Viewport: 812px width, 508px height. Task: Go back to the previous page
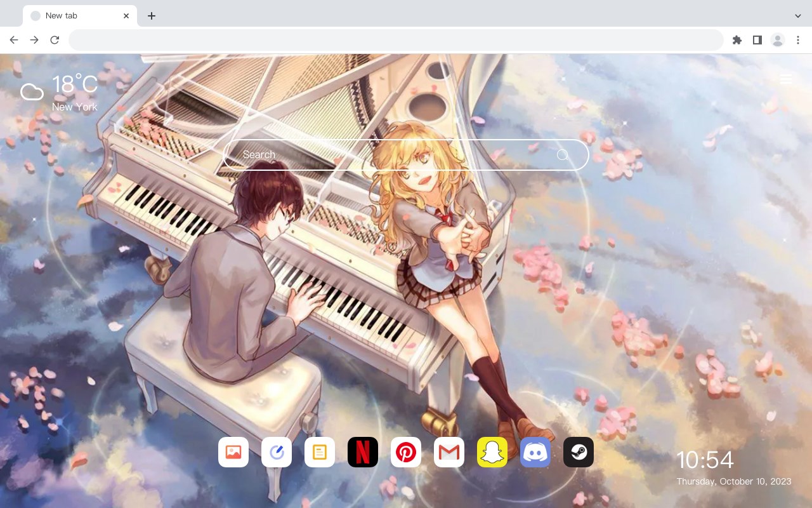point(14,40)
